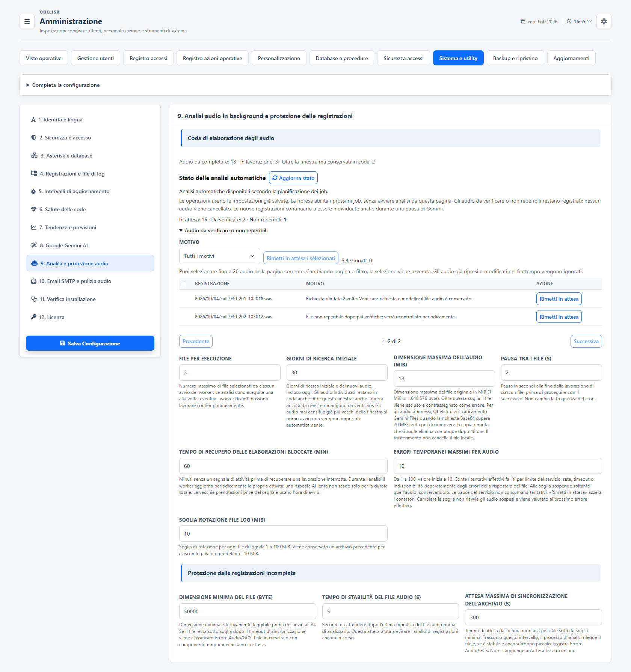
Task: Requeue call-930-201-102018.wav with Rimetti in attesa
Action: coord(559,299)
